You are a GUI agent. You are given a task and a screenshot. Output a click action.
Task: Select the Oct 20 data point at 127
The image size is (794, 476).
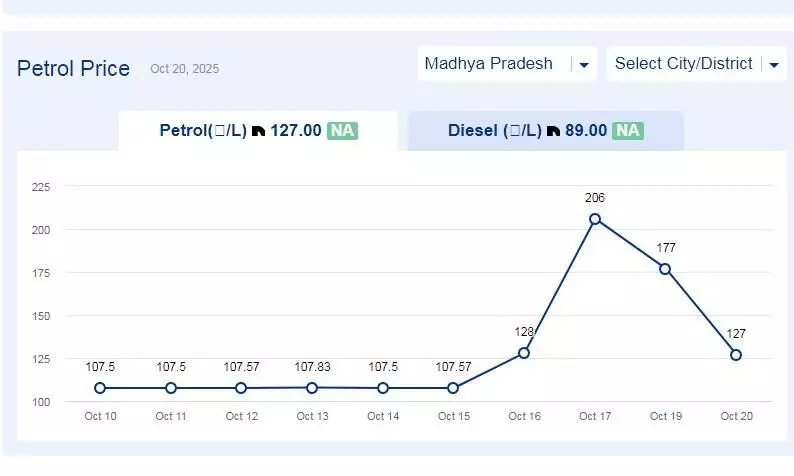[x=736, y=355]
